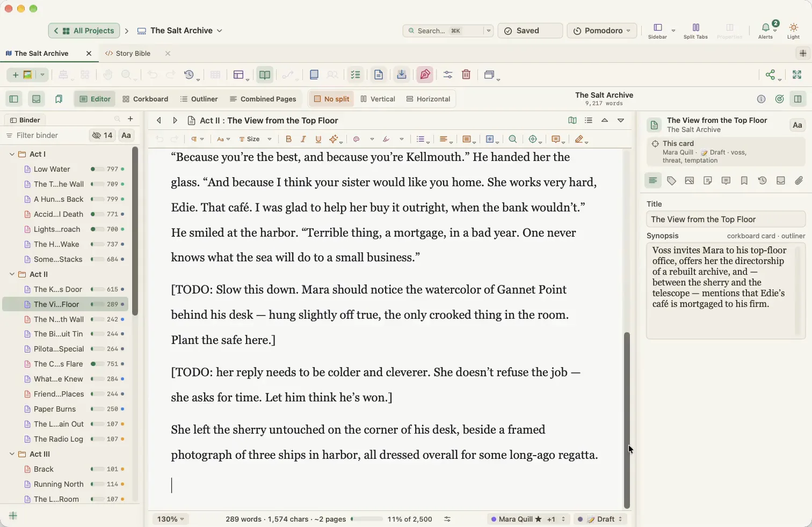The width and height of the screenshot is (812, 527).
Task: Switch to the Story Bible tab
Action: point(133,53)
